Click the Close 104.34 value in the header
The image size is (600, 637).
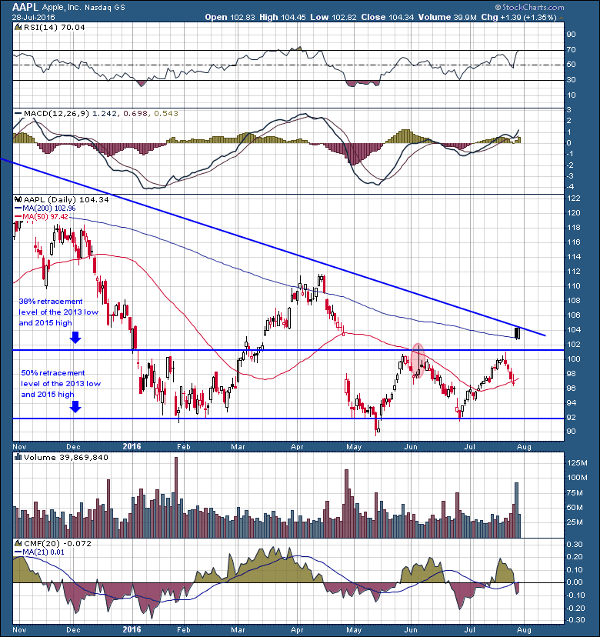tap(387, 17)
